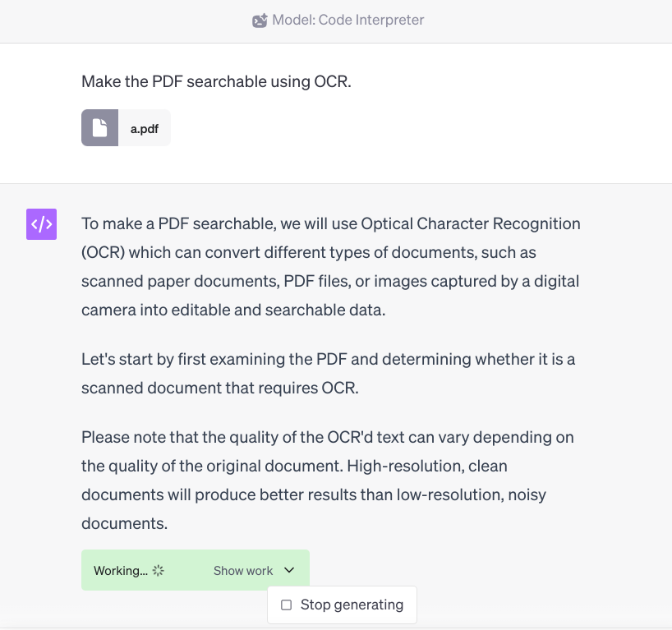
Task: Click the Show work label
Action: click(243, 571)
